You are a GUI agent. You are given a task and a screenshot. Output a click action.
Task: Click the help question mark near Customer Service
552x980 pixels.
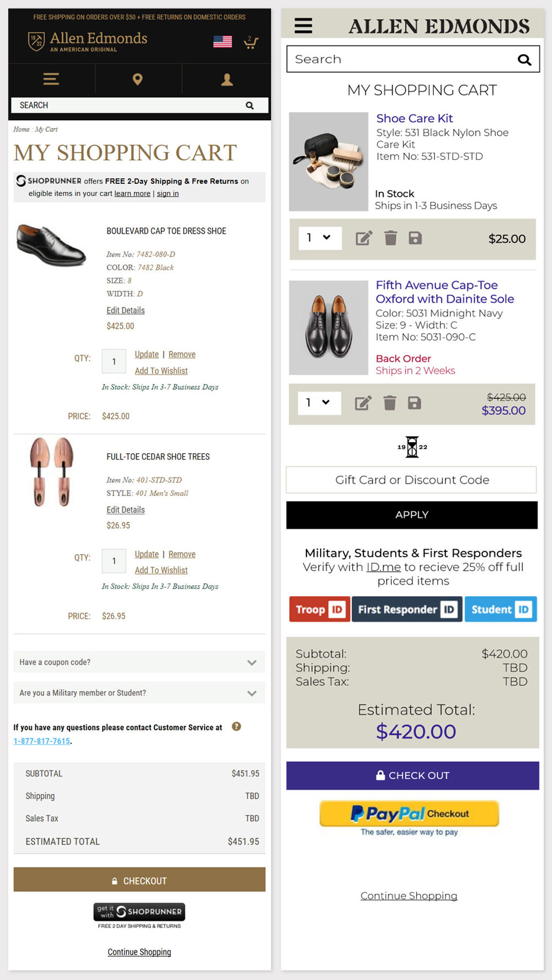coord(236,727)
